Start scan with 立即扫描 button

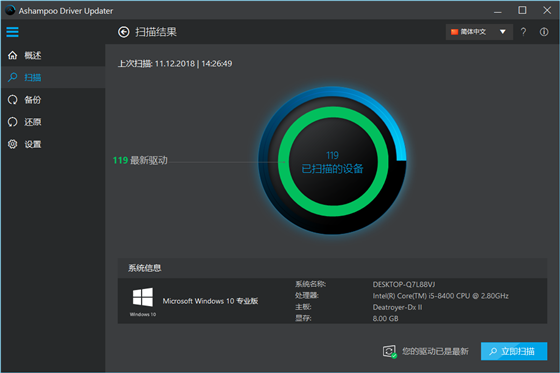[514, 351]
